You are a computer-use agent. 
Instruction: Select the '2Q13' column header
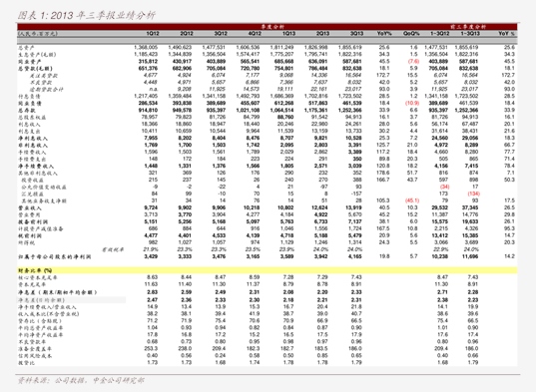click(x=322, y=34)
